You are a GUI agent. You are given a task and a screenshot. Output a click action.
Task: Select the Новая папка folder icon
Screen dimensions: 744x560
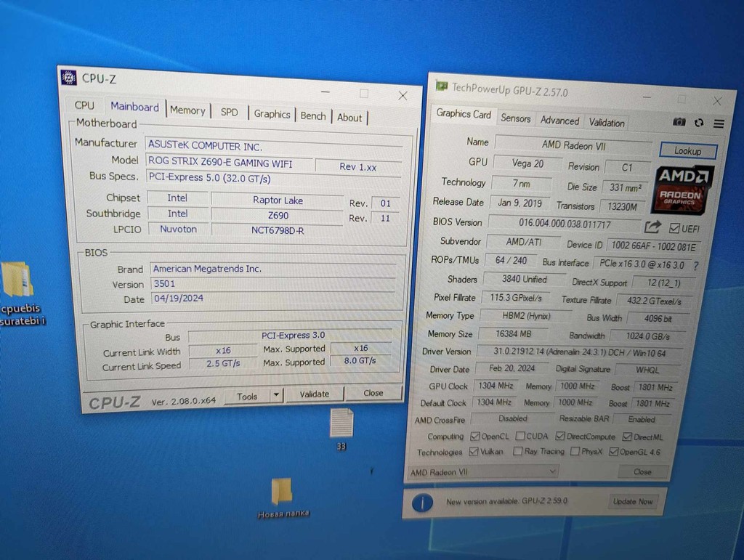pos(282,491)
